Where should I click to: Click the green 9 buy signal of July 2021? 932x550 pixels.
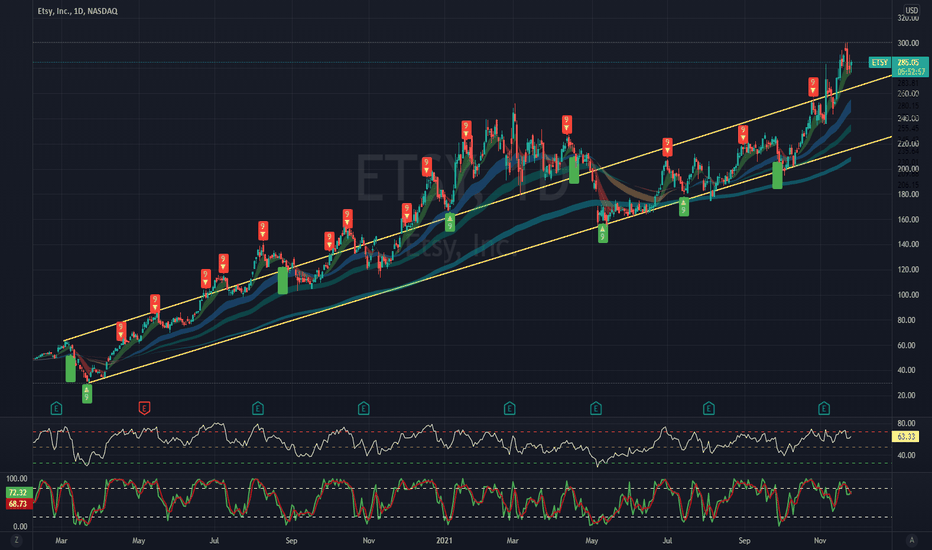pos(684,206)
